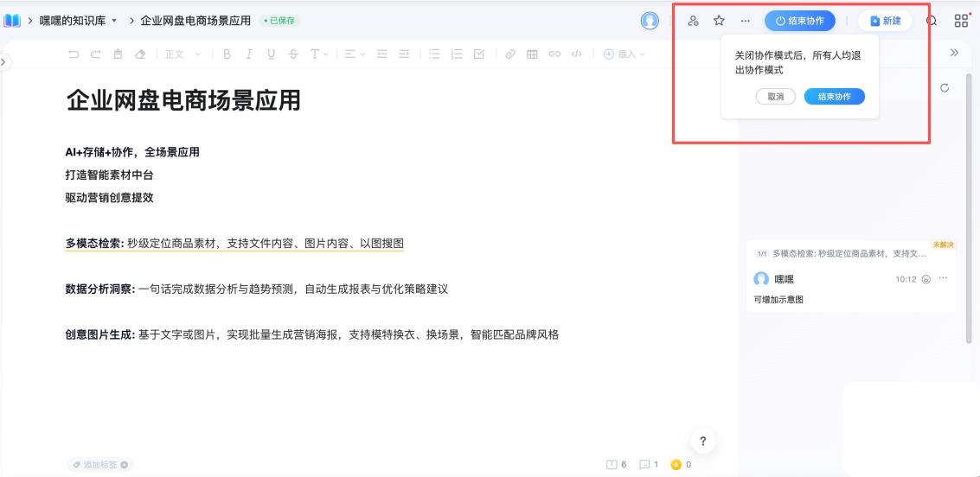
Task: Toggle bold formatting (B)
Action: coord(227,54)
